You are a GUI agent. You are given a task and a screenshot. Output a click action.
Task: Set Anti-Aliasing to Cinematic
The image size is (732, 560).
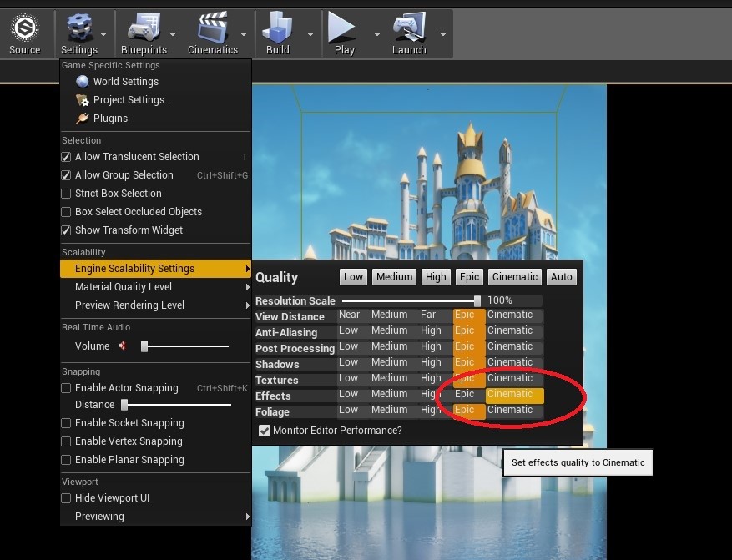pos(514,330)
